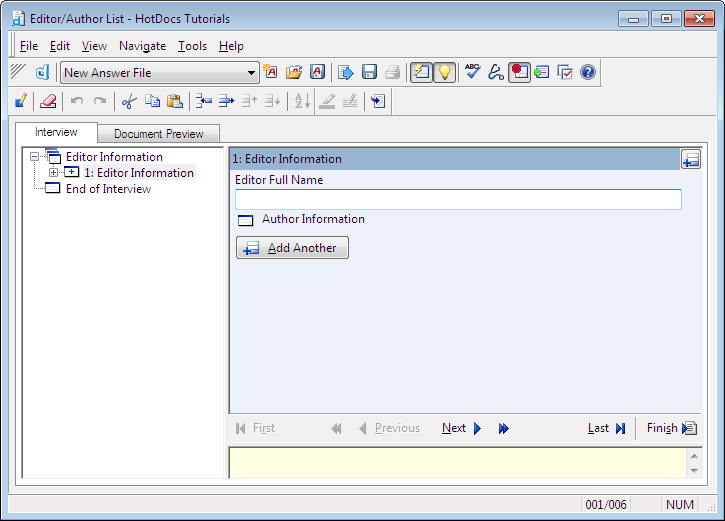Click the Open Answers folder icon
725x521 pixels.
click(294, 72)
